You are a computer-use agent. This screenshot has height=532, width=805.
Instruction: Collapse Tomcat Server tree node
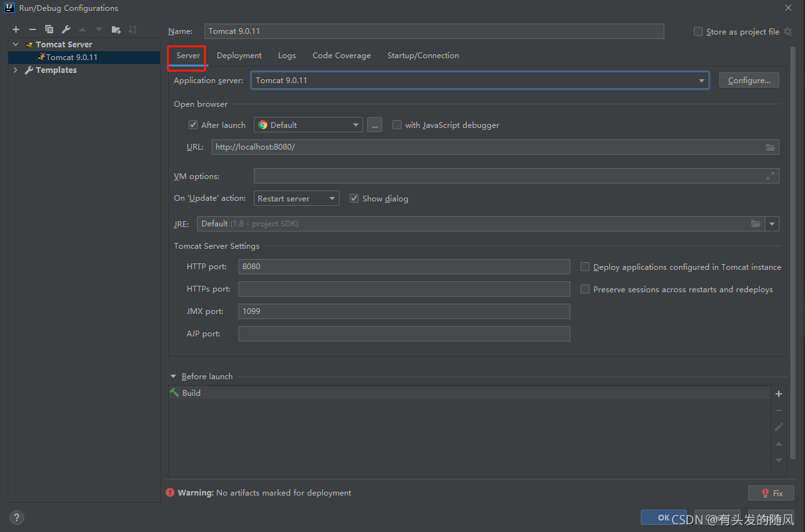[x=16, y=45]
